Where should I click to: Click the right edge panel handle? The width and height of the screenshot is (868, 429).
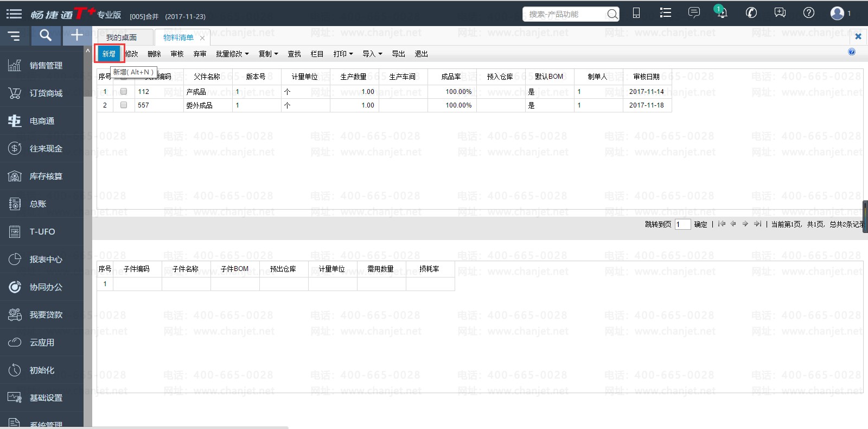pos(865,217)
